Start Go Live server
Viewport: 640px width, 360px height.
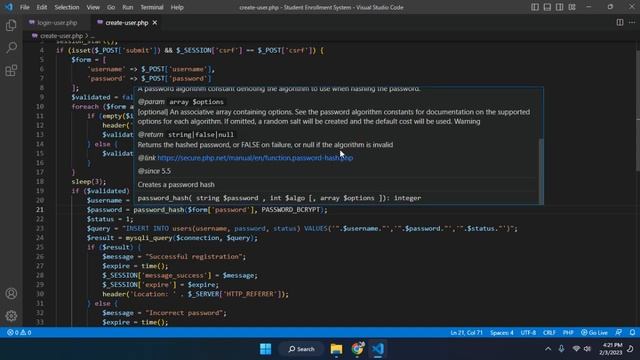(594, 333)
